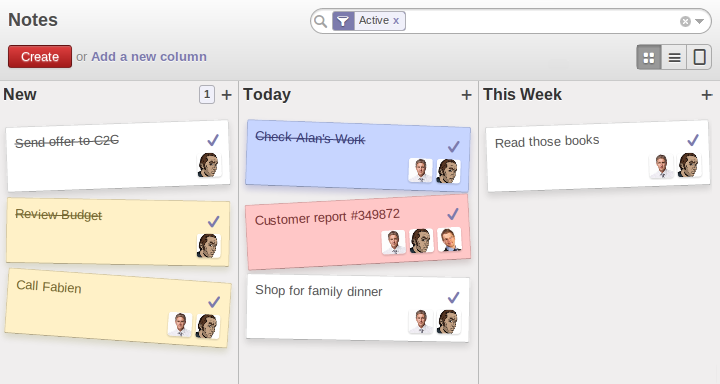Viewport: 720px width, 384px height.
Task: Add a note to the Today column with plus
Action: 467,95
